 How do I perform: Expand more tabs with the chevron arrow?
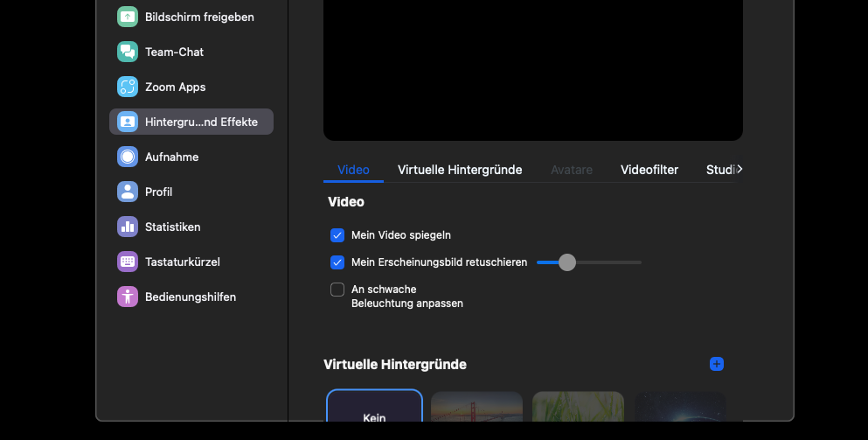coord(740,169)
